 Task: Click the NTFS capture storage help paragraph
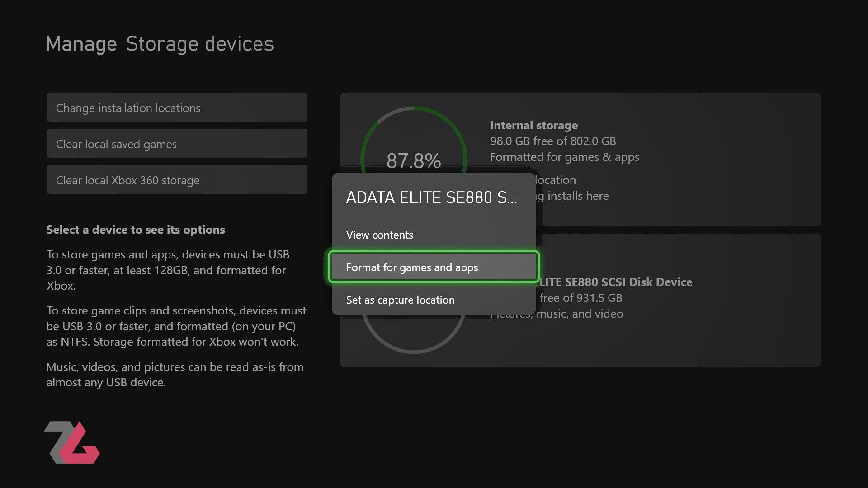pos(176,326)
